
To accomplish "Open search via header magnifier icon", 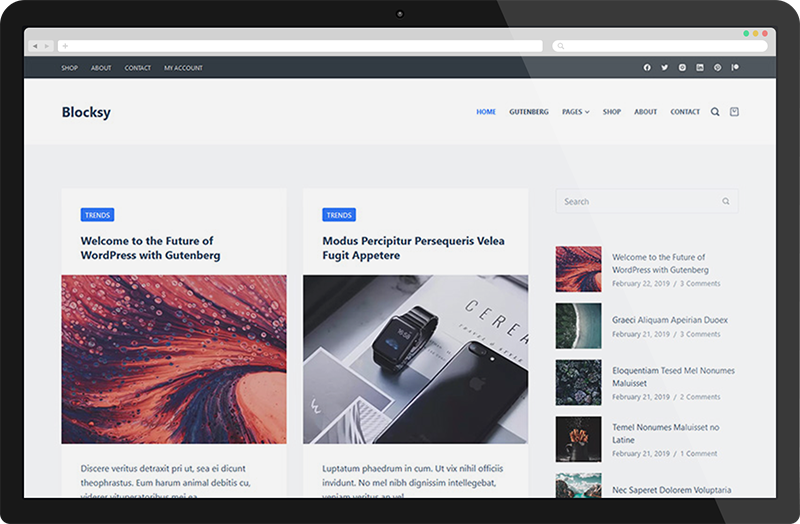I will tap(715, 112).
